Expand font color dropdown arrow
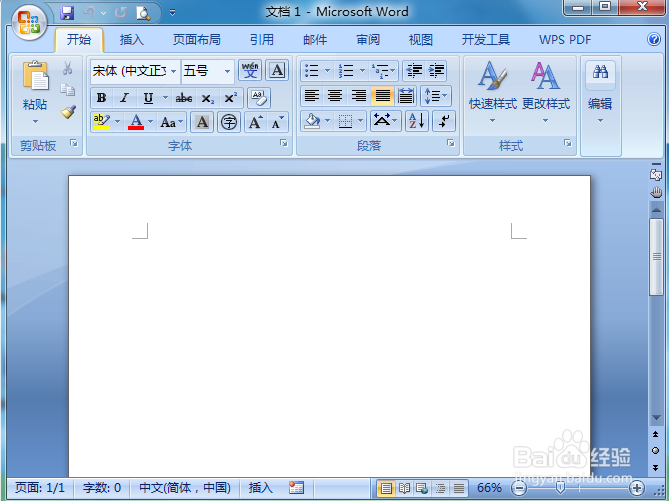The image size is (669, 501). [150, 122]
